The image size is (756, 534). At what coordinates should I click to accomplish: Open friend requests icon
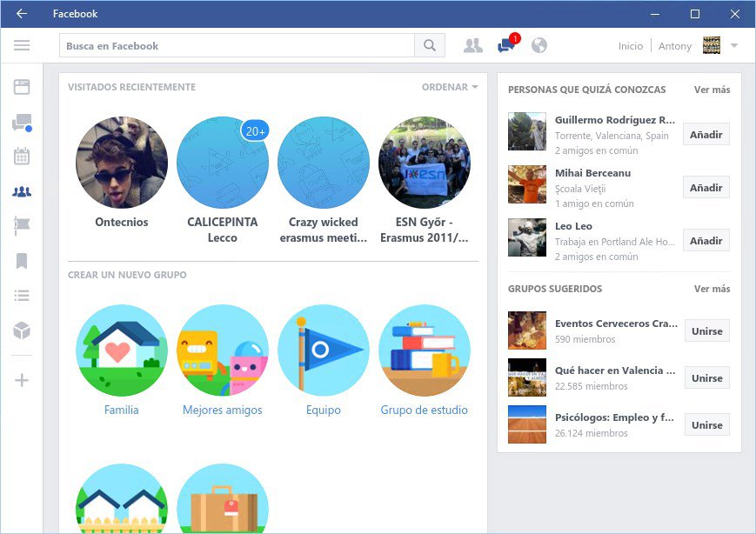(473, 45)
